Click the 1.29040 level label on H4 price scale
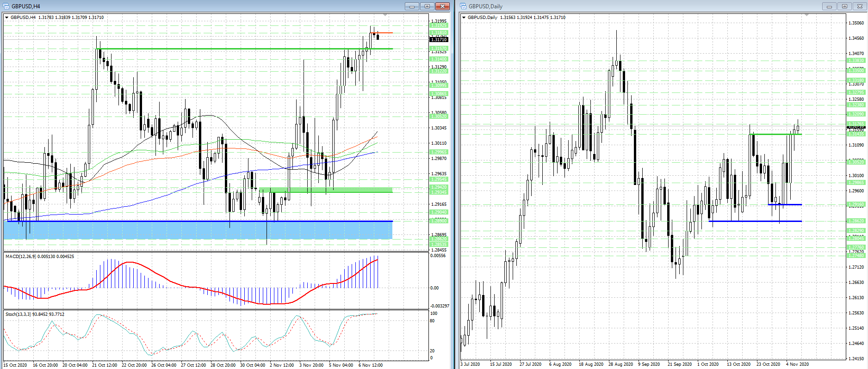Image resolution: width=868 pixels, height=369 pixels. coord(439,212)
